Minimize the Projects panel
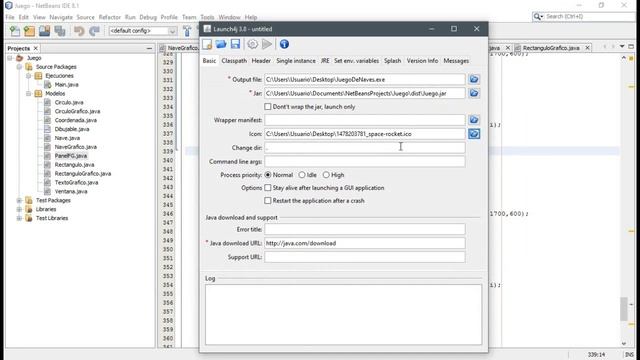640x360 pixels. 149,49
